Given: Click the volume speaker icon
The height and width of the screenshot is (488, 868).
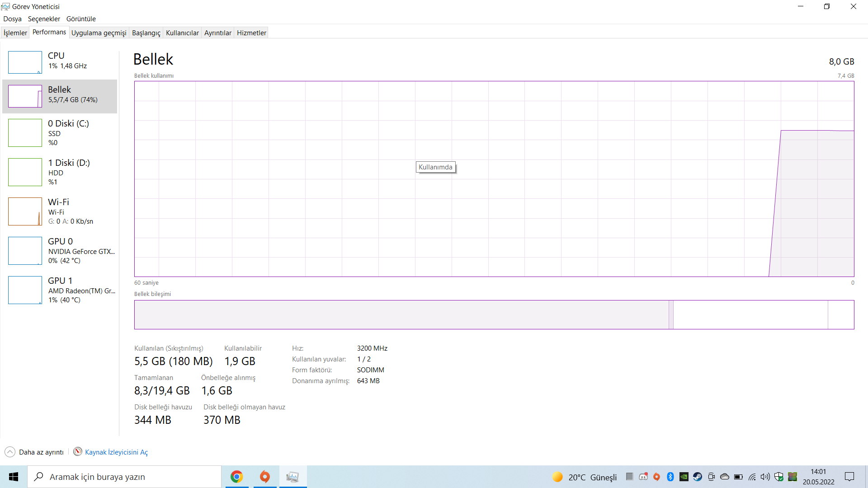Looking at the screenshot, I should 765,477.
